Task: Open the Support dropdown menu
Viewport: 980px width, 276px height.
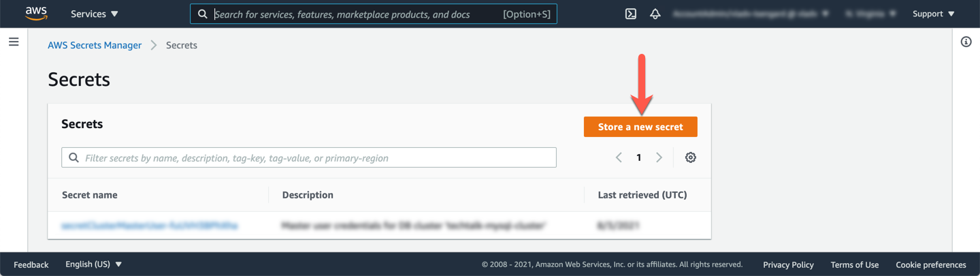Action: coord(933,14)
